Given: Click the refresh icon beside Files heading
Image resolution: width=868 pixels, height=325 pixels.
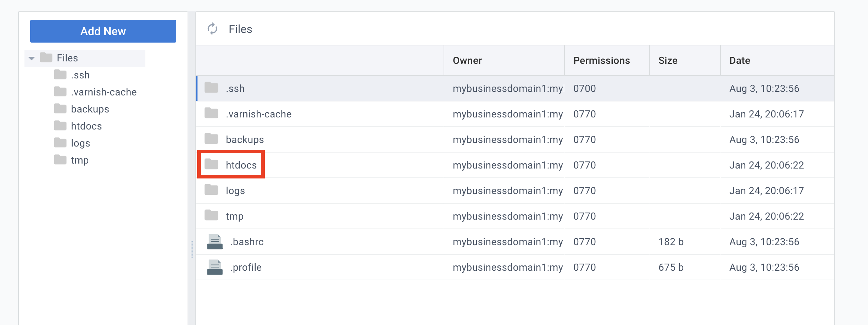Looking at the screenshot, I should click(x=212, y=29).
